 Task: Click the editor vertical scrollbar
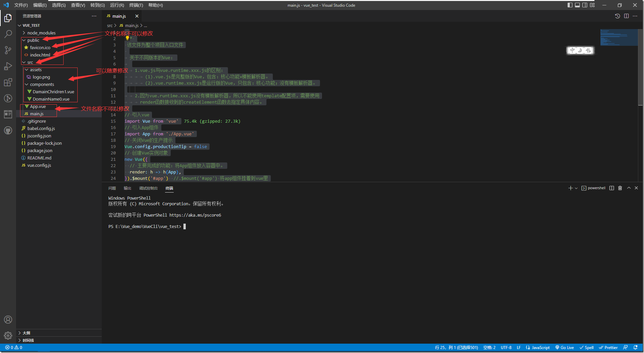[x=640, y=67]
